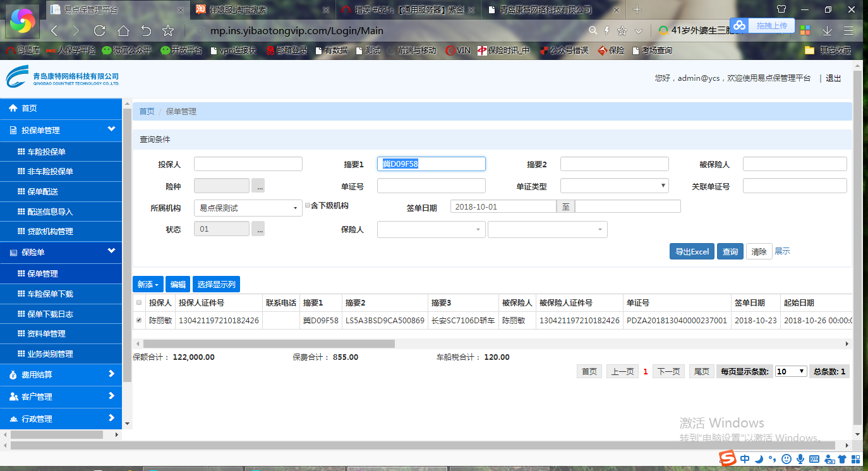Open the browser downloads arrow icon
The image size is (868, 471).
click(826, 30)
